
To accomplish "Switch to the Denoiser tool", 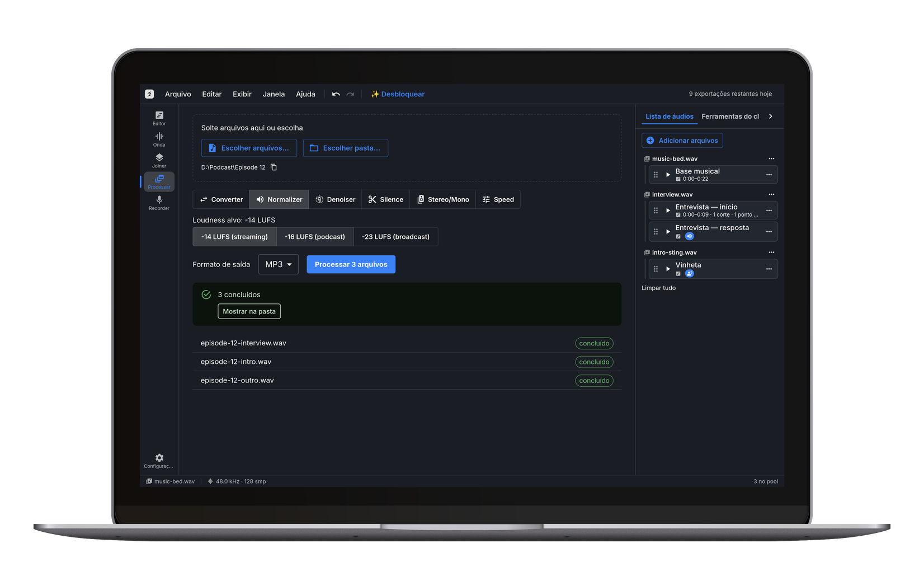I will point(336,199).
